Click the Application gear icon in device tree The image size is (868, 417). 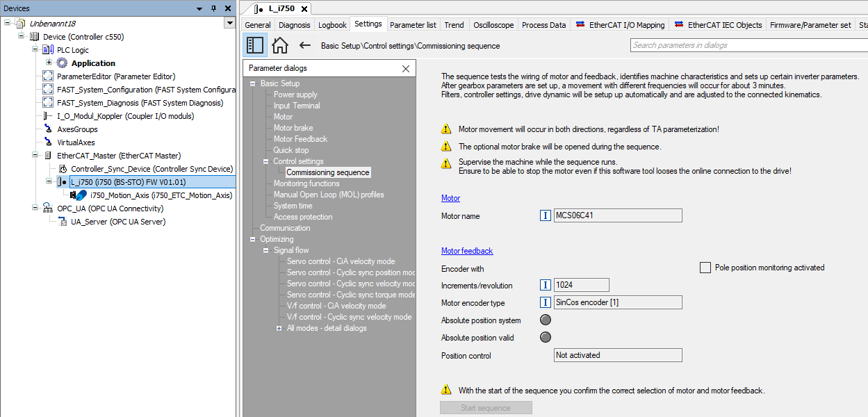[x=62, y=63]
